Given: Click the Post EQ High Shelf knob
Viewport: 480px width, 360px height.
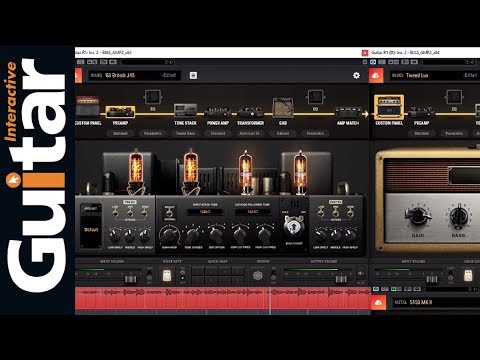Looking at the screenshot, I should (x=350, y=235).
